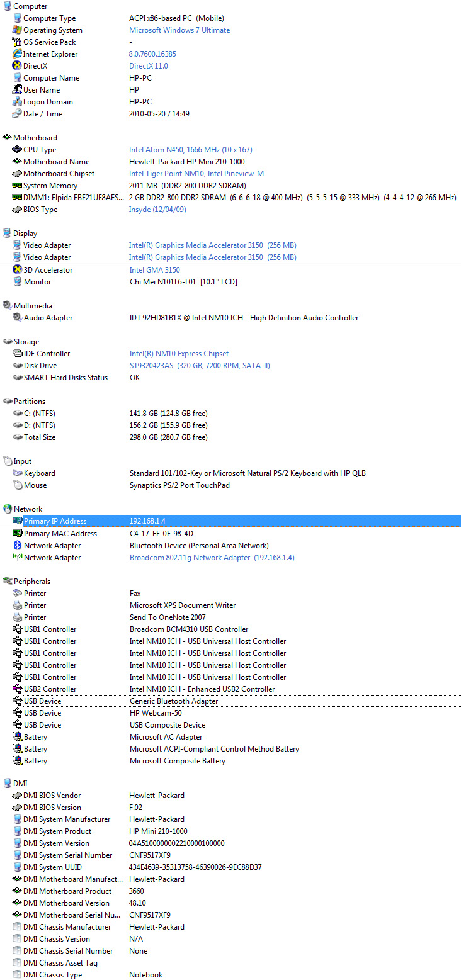
Task: Select the DMI System UUID row
Action: [x=230, y=867]
